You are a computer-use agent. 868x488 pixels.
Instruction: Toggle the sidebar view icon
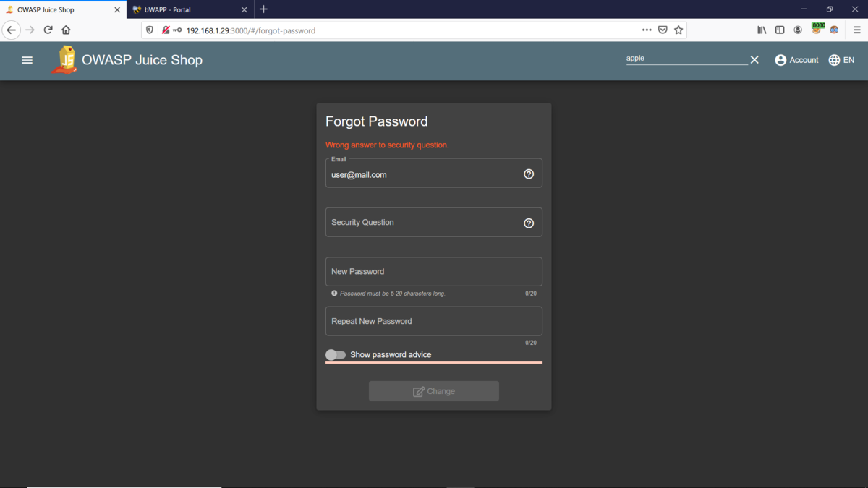pos(780,30)
